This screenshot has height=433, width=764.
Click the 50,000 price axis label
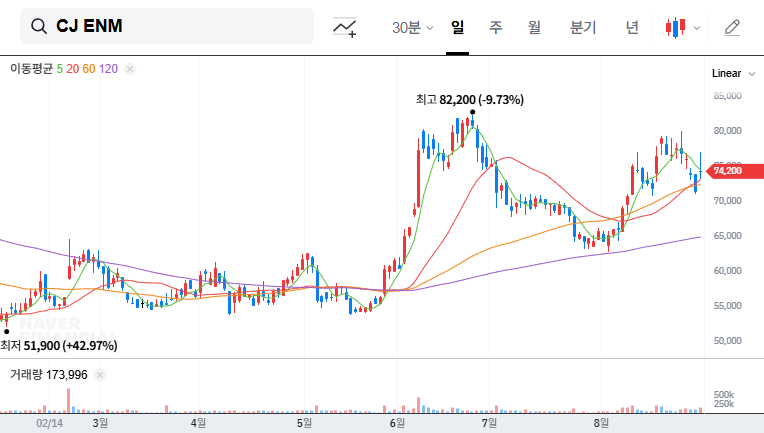[727, 341]
